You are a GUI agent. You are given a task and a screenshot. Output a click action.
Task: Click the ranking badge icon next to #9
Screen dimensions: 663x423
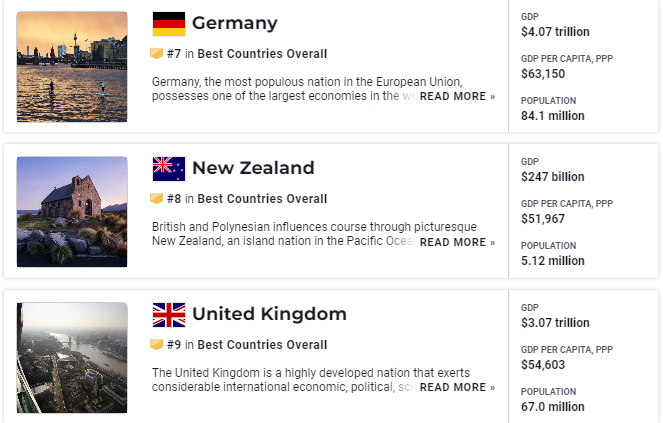(x=156, y=345)
